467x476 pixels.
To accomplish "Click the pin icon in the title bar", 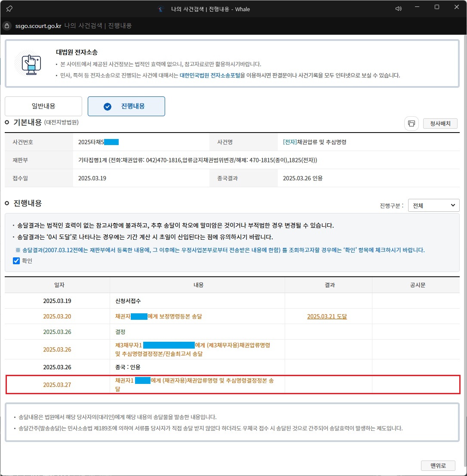I will click(x=9, y=8).
